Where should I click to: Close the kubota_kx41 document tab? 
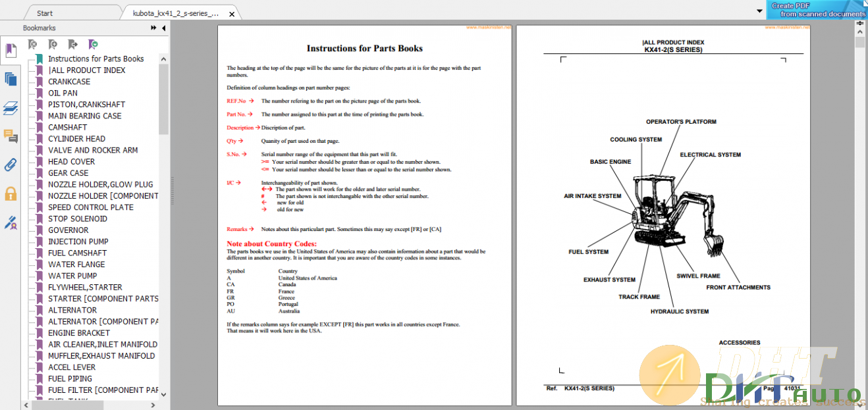point(231,13)
